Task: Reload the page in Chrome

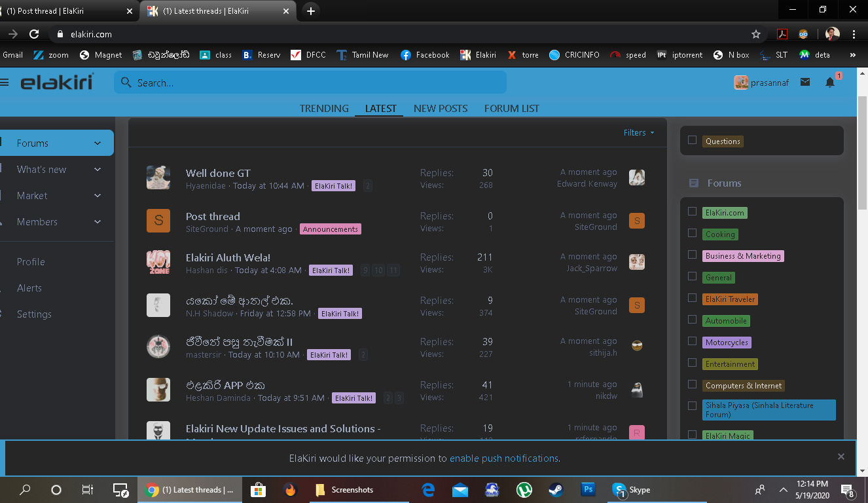Action: (34, 34)
